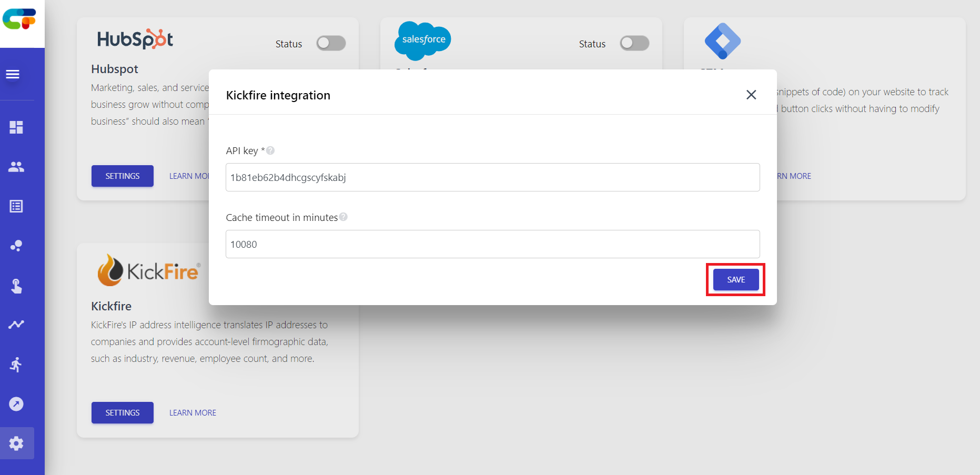Open the line trend chart sidebar icon
The image size is (980, 475).
(x=16, y=325)
